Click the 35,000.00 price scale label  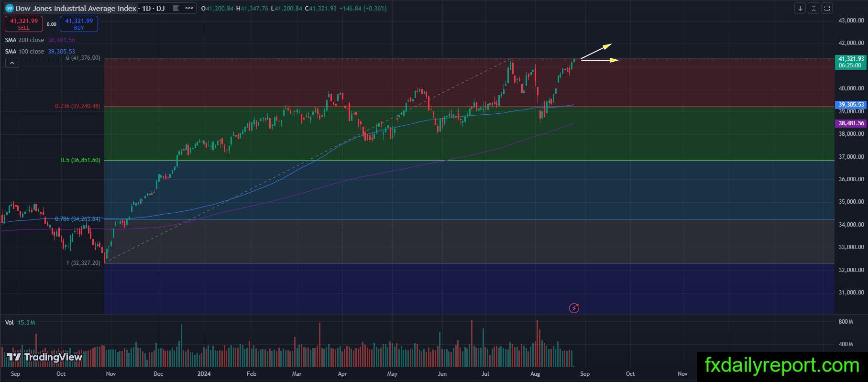pos(851,202)
